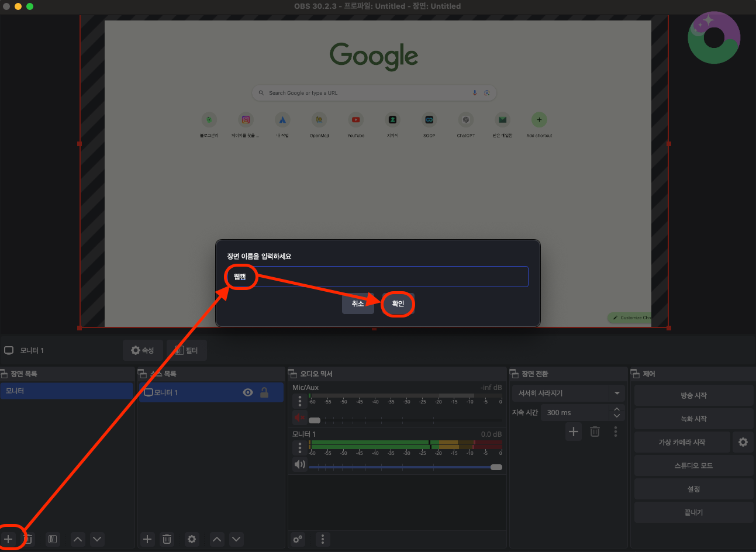Click the 지속 시간 label
756x552 pixels.
524,412
